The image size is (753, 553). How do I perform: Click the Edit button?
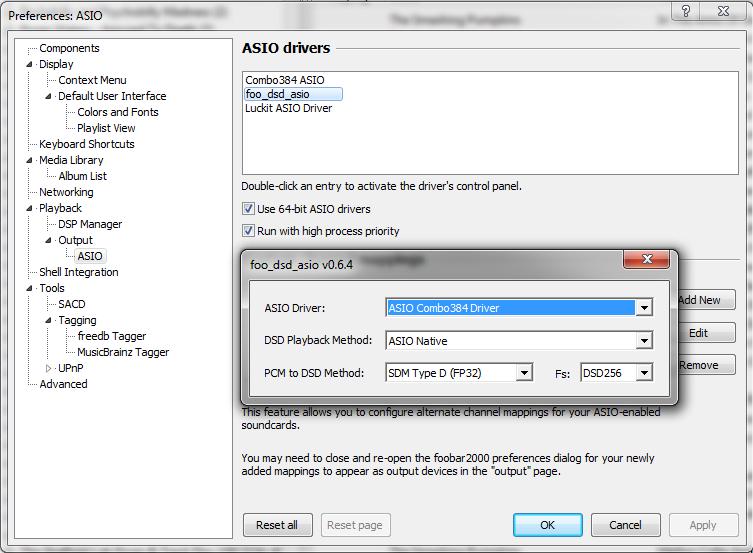705,333
